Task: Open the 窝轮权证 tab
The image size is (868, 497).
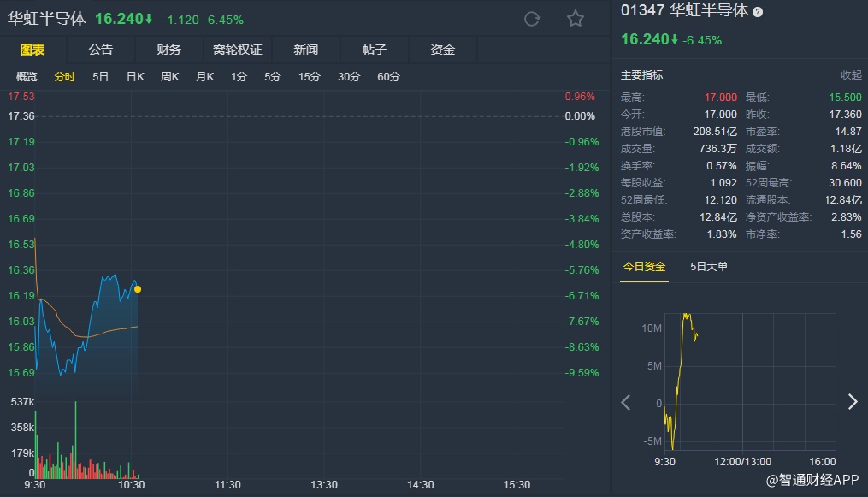Action: tap(237, 50)
